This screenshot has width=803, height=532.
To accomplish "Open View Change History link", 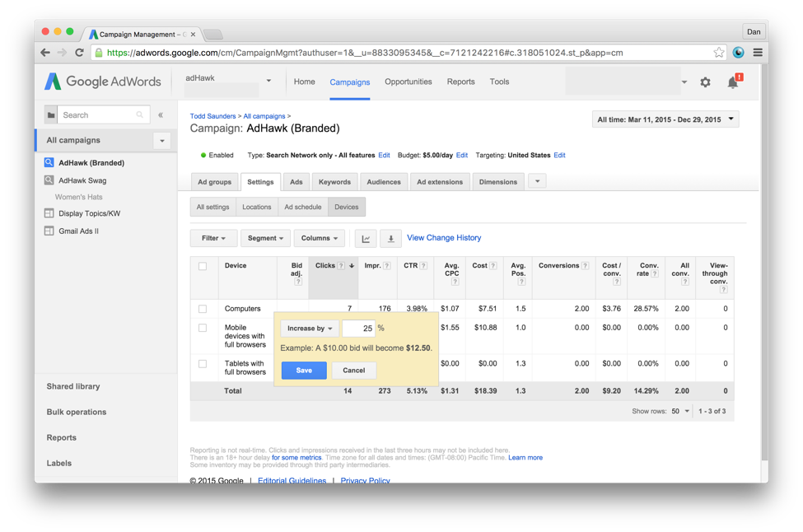I will (444, 237).
